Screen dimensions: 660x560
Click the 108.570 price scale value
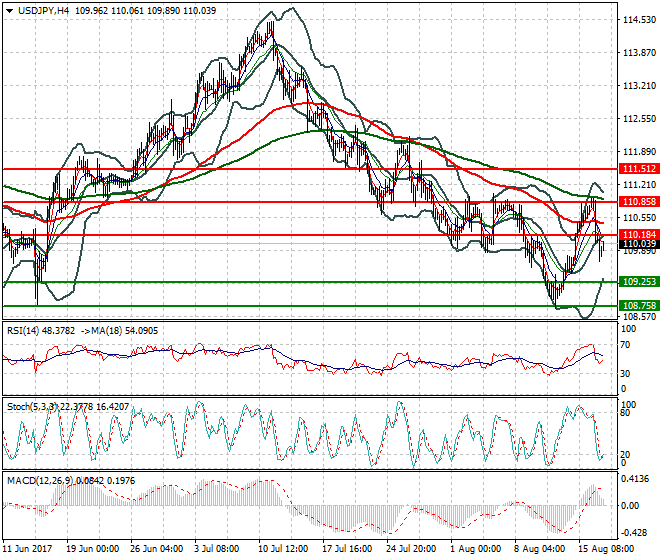coord(639,317)
